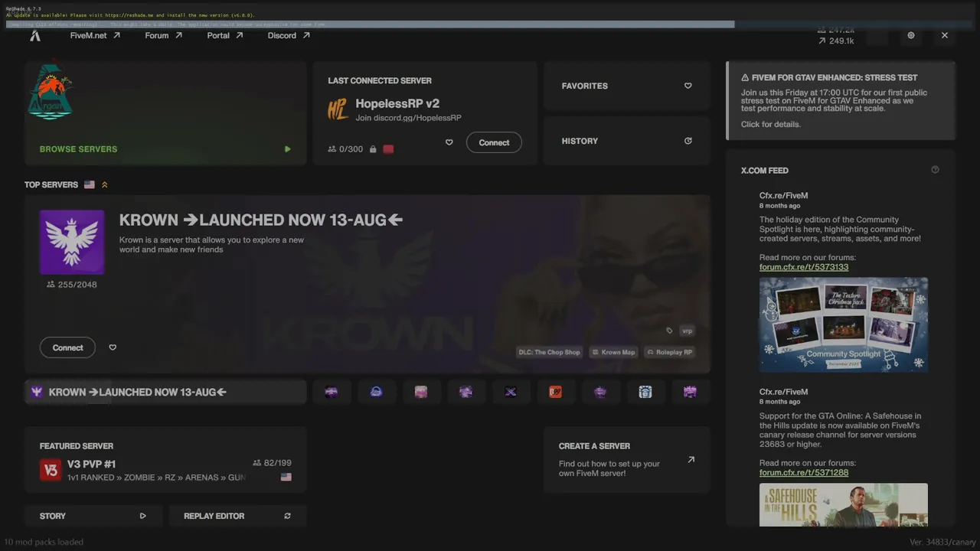Open the forum.cfx.re/t/5373133 link
The width and height of the screenshot is (980, 551).
coord(804,267)
